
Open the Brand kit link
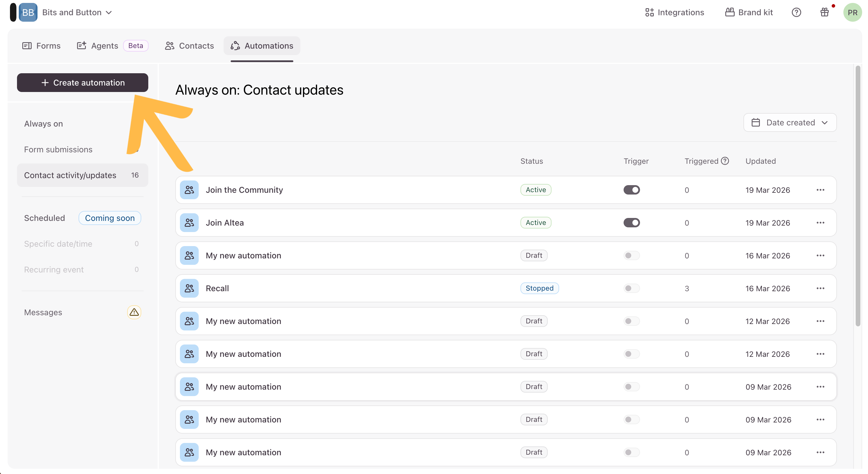749,13
